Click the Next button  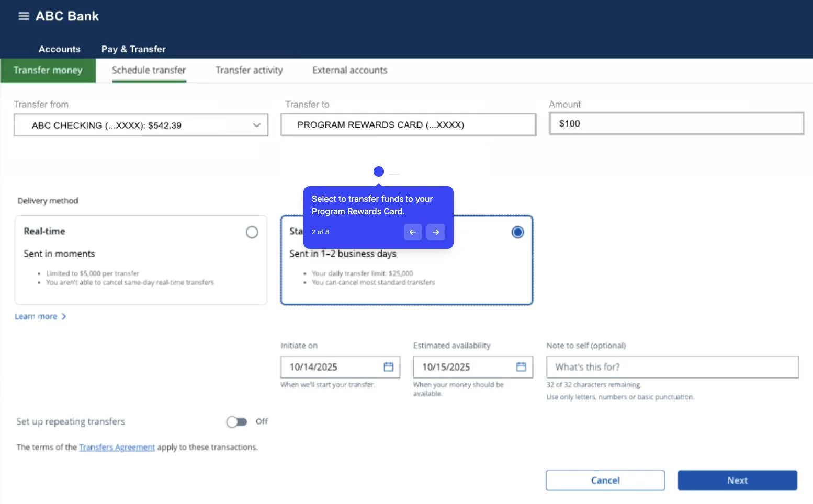pos(738,480)
